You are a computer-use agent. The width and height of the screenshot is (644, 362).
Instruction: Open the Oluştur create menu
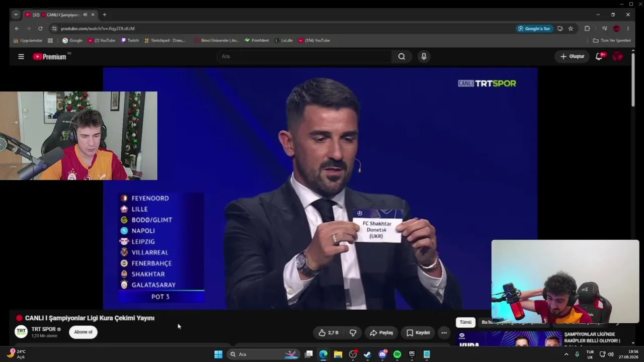[572, 57]
